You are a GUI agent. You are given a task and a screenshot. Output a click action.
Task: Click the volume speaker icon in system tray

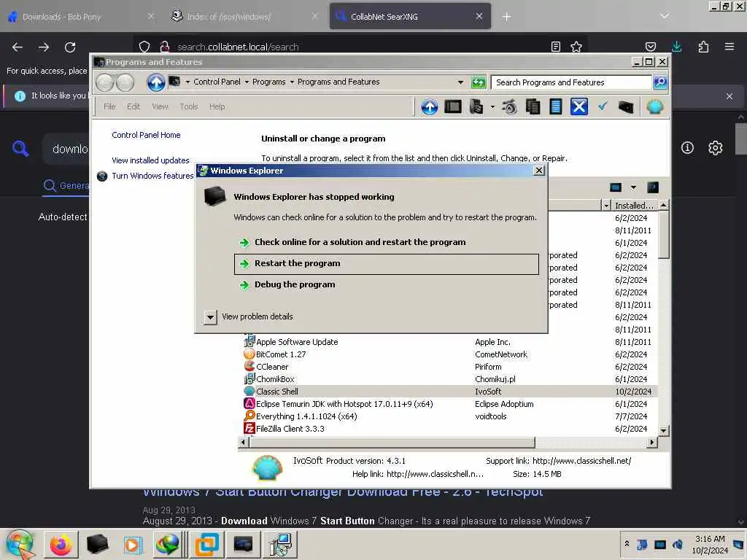pos(677,544)
